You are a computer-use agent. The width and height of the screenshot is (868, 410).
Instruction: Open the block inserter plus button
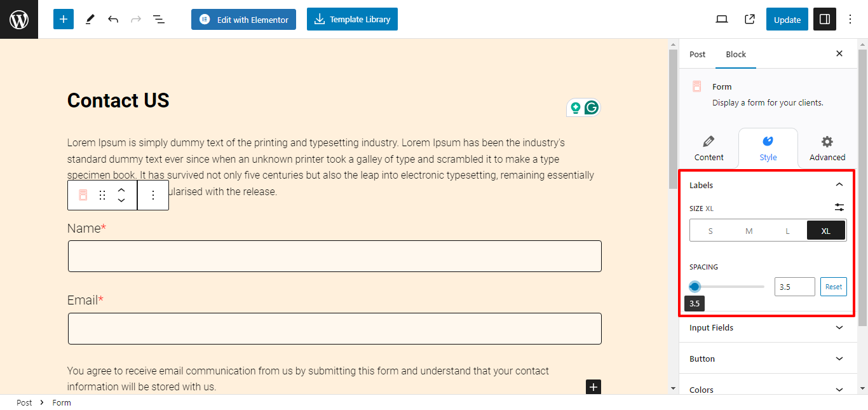(x=64, y=19)
